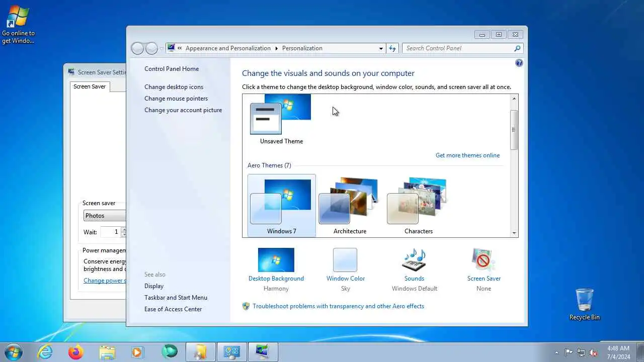
Task: Open the address bar history dropdown
Action: pyautogui.click(x=381, y=48)
